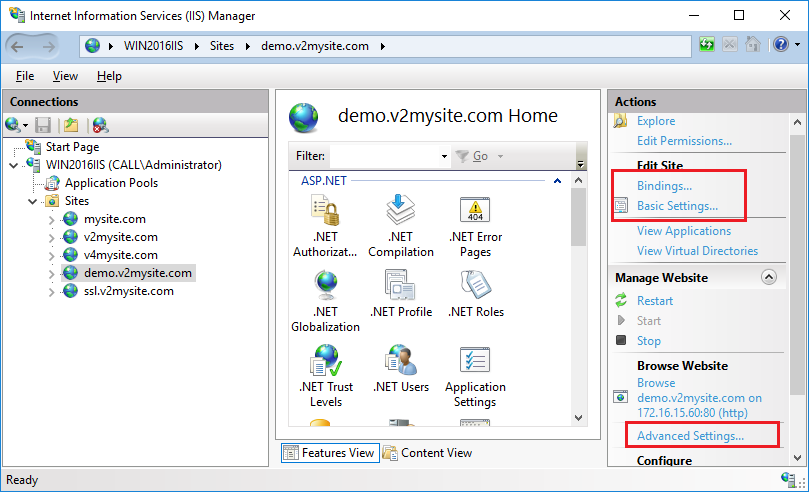Open .NET Profile feature icon
809x492 pixels.
pos(400,285)
